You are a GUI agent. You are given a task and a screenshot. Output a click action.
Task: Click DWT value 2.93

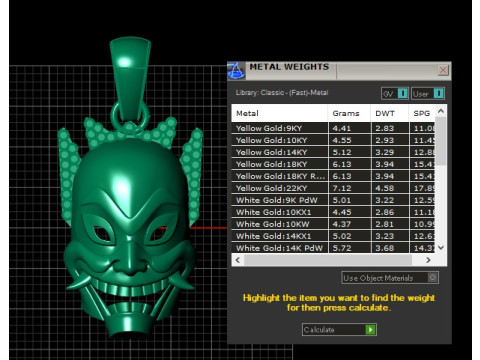(385, 140)
